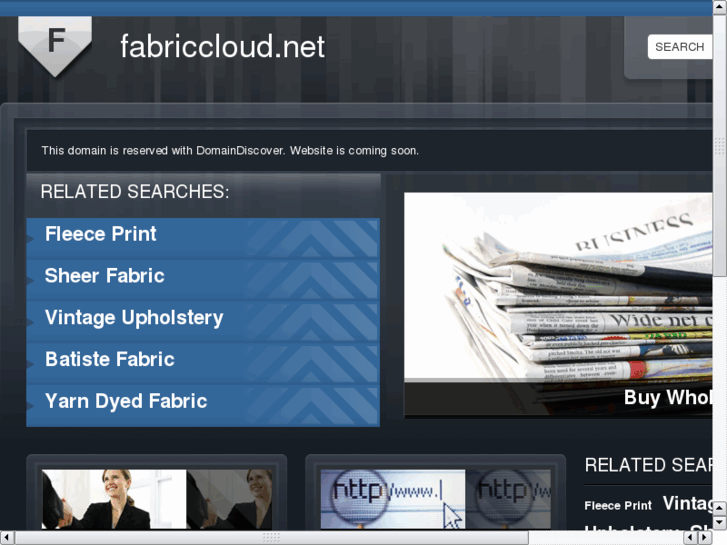
Task: Click the F shield logo icon
Action: point(55,46)
